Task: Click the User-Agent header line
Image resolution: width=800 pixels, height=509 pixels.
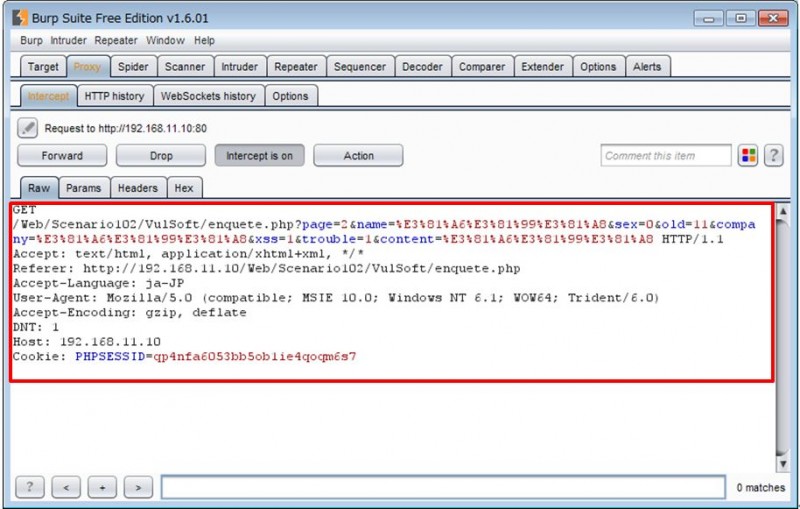Action: click(336, 297)
